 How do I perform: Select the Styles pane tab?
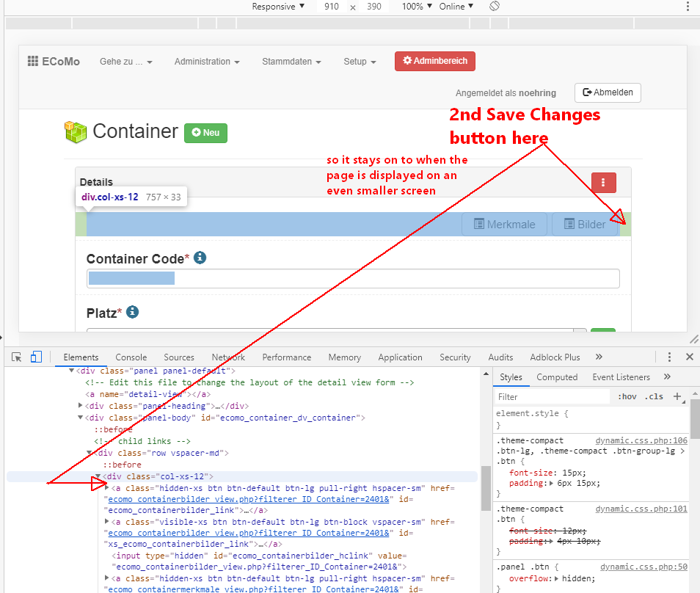click(x=511, y=377)
